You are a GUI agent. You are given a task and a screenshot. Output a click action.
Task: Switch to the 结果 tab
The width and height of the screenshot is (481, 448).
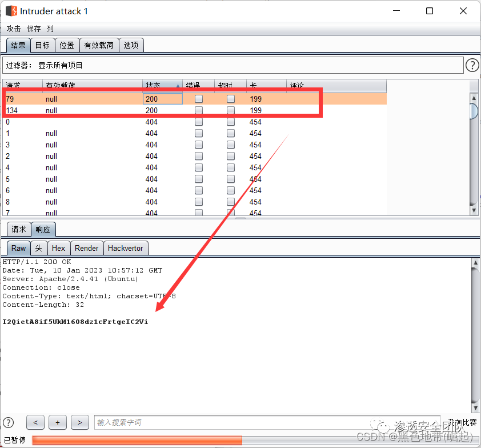click(18, 45)
